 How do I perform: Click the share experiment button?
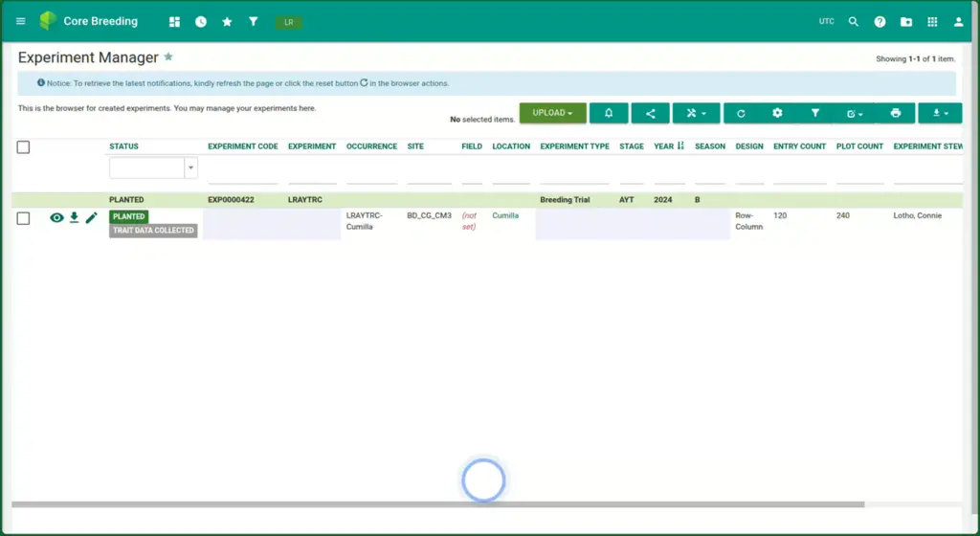click(x=651, y=113)
